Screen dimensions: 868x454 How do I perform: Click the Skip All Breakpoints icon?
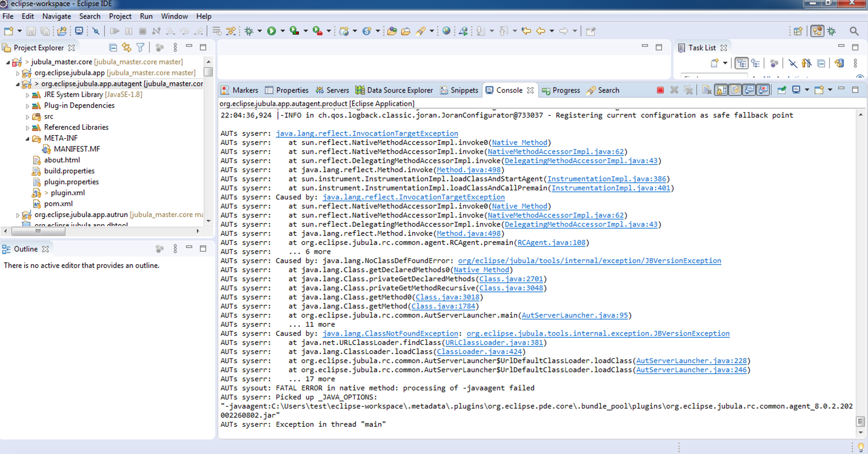(96, 31)
